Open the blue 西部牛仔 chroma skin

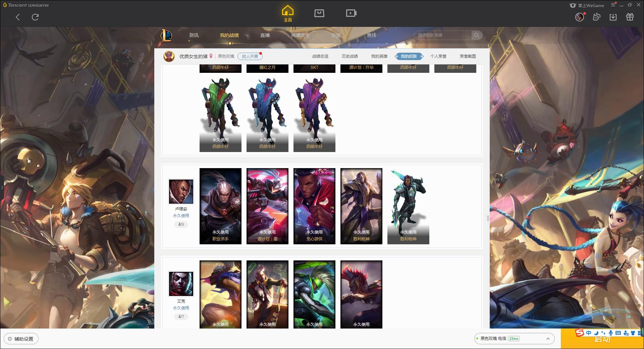point(267,114)
